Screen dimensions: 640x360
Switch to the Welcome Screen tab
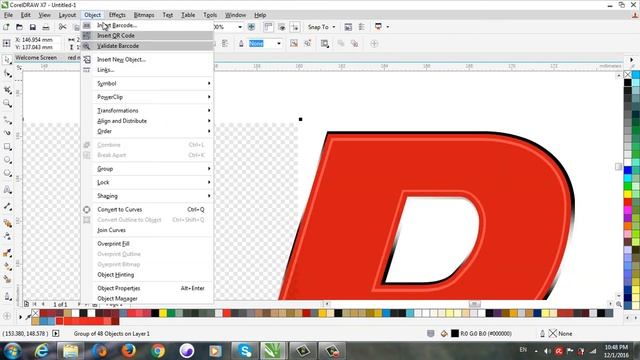click(36, 58)
